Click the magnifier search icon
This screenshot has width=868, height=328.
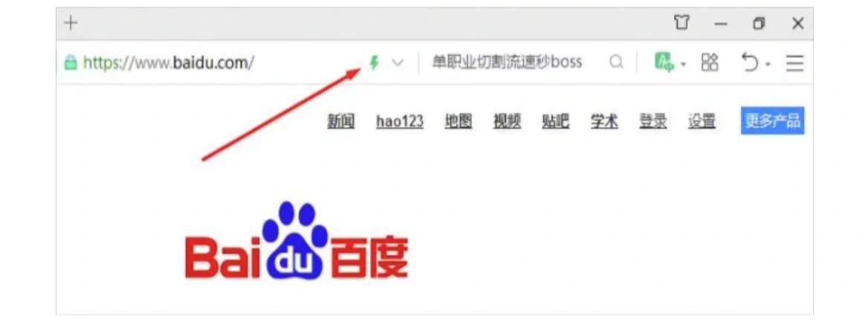[616, 62]
